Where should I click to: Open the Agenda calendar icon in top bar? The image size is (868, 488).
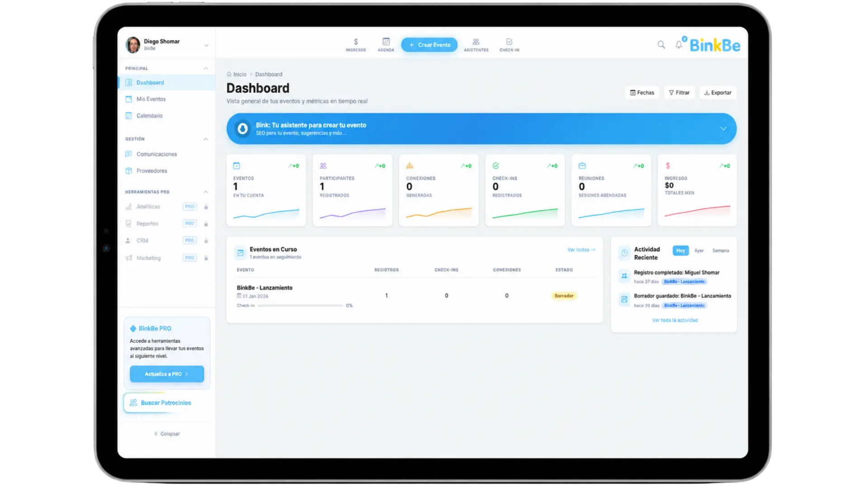coord(386,42)
